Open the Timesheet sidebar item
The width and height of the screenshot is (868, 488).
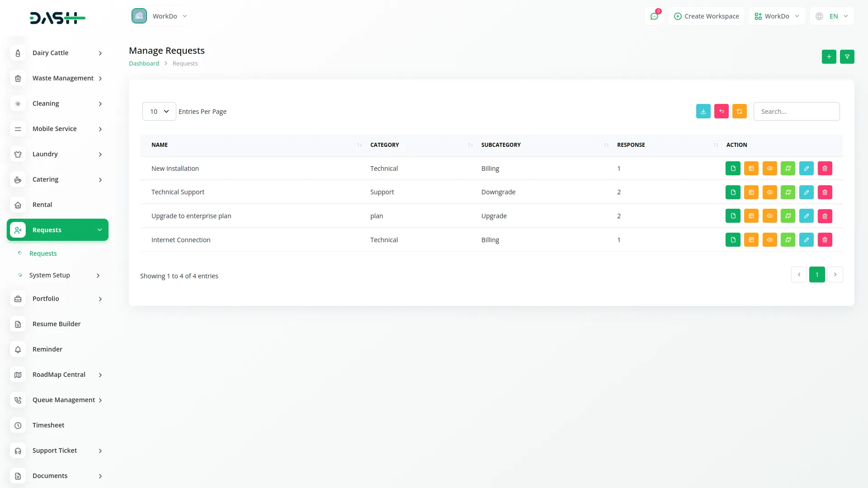pos(48,425)
